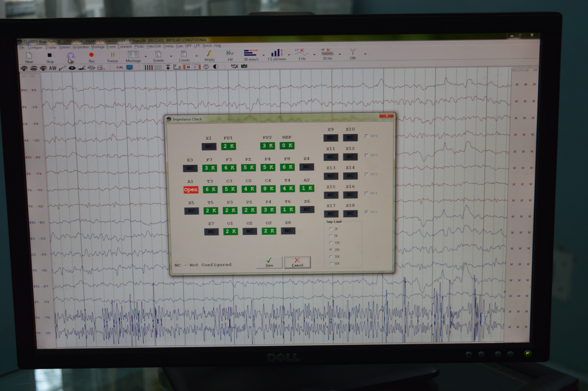This screenshot has width=588, height=391.
Task: Enable the BP1 checkbox
Action: [x=366, y=136]
